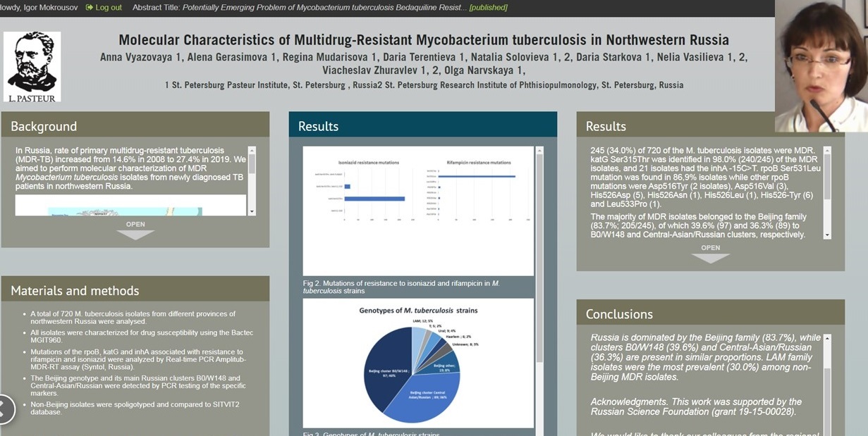Screen dimensions: 868x436
Task: Expand right Results panel with OPEN arrow
Action: click(711, 254)
